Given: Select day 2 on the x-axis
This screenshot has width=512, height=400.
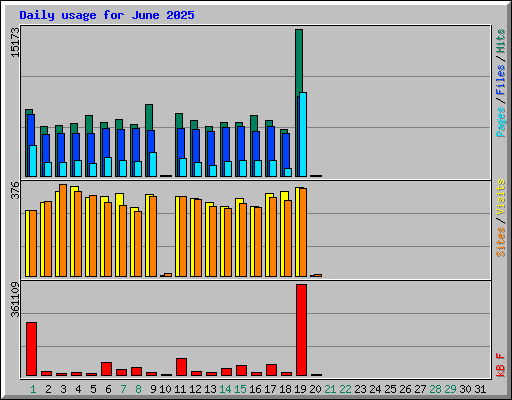Looking at the screenshot, I should pos(48,389).
